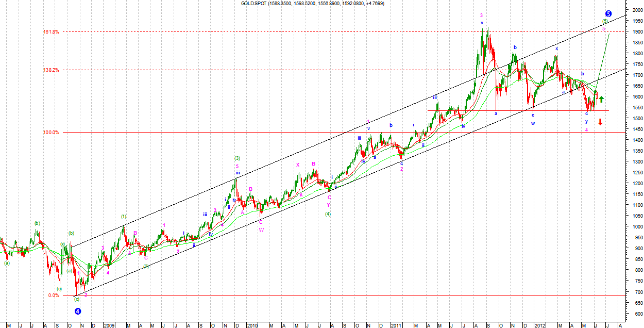Select the 2011 year label on time axis
The image size is (644, 328).
(x=396, y=325)
